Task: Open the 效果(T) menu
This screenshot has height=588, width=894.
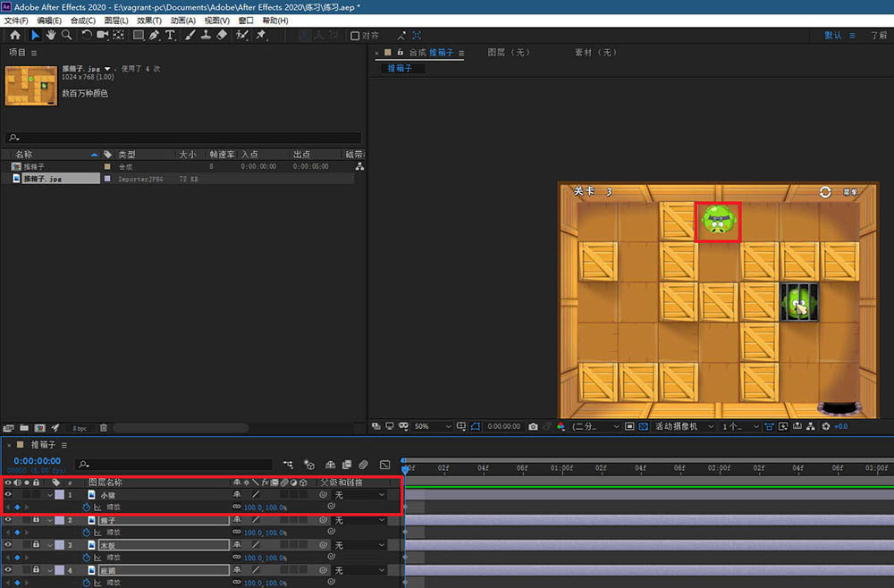Action: (149, 21)
